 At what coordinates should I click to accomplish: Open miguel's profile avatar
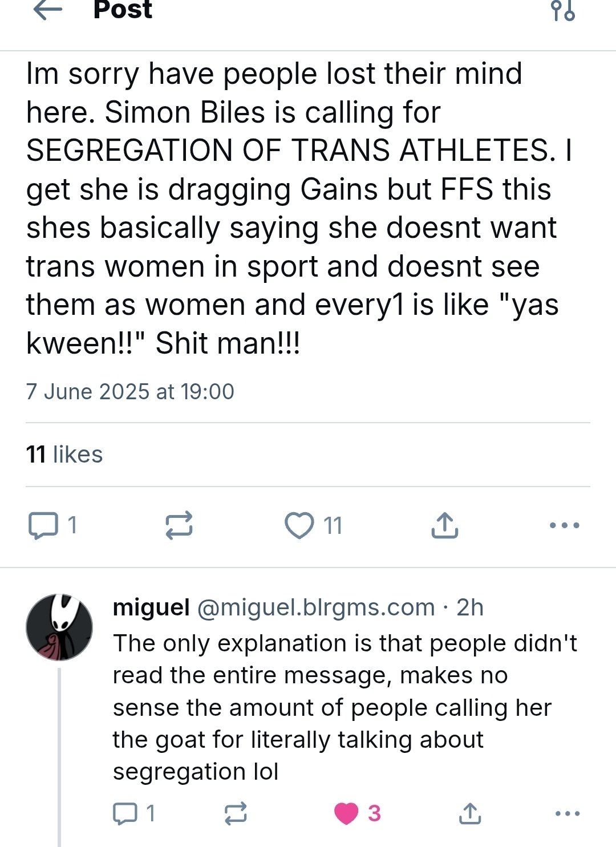click(59, 627)
